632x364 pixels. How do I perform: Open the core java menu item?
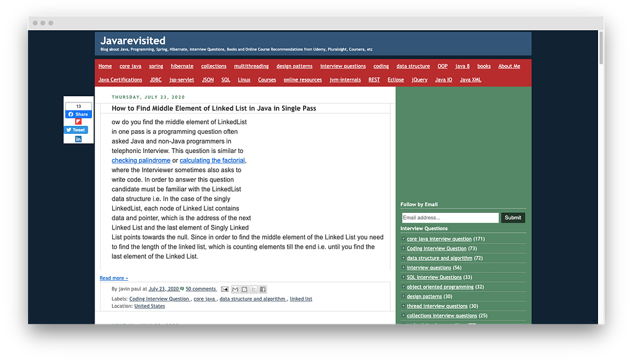click(x=130, y=66)
